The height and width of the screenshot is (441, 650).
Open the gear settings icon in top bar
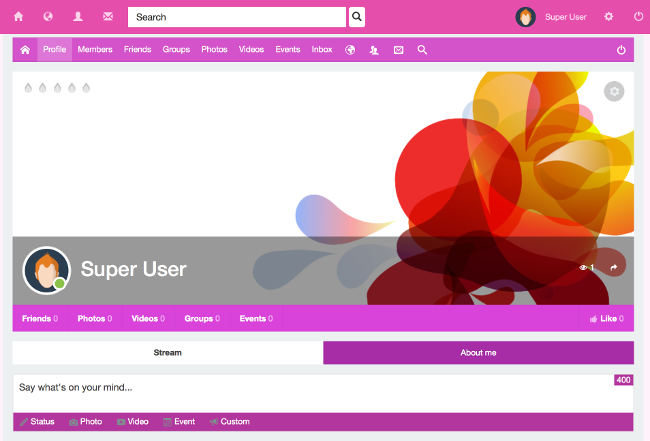(x=609, y=17)
